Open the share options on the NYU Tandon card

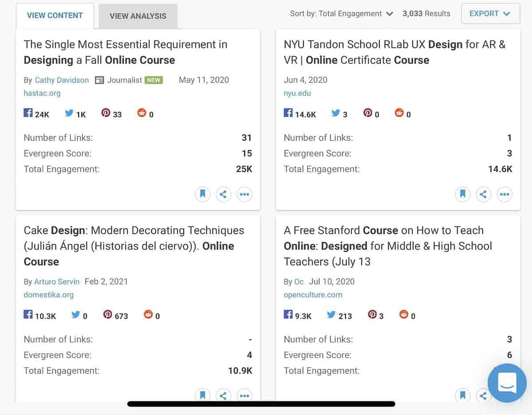point(484,194)
